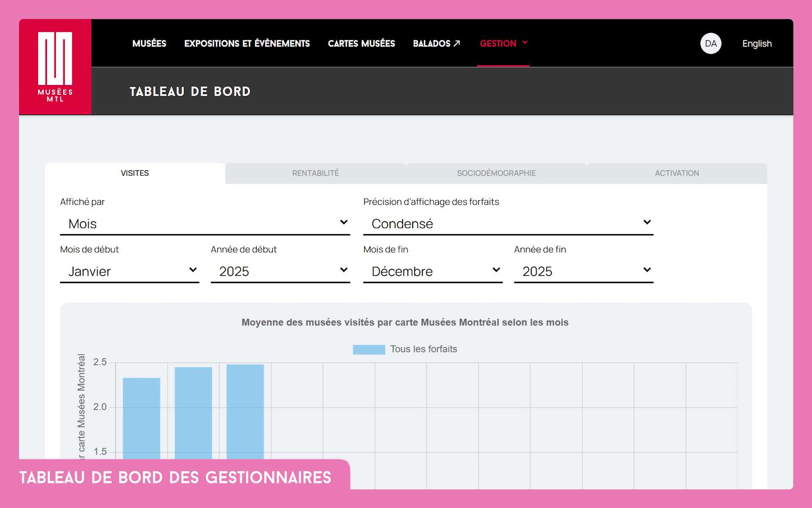Select the Visites tab
The height and width of the screenshot is (508, 812).
point(135,173)
